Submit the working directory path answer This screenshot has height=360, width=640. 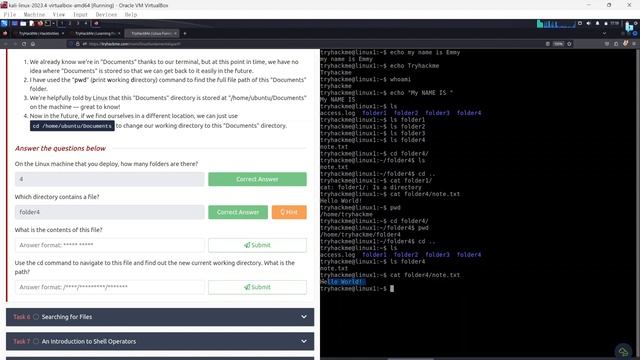[x=257, y=287]
